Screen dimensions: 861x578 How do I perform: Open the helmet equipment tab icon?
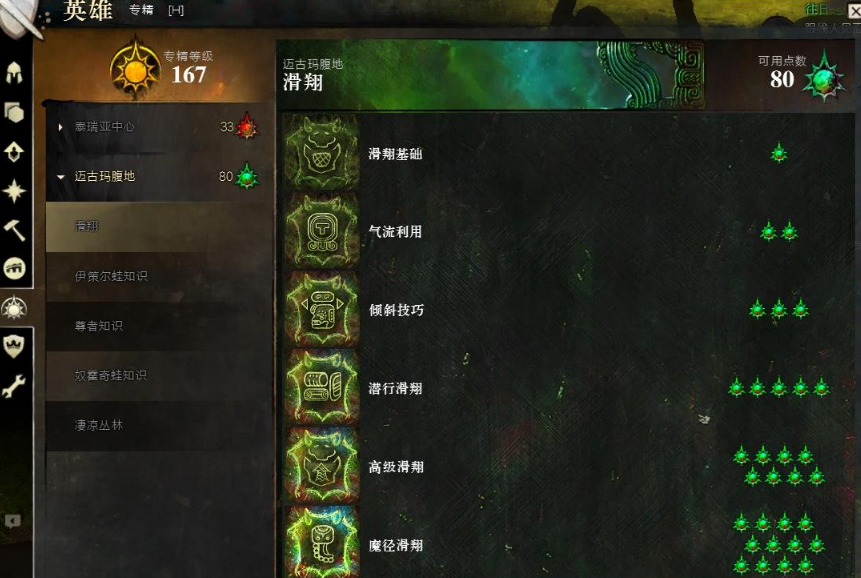click(14, 72)
